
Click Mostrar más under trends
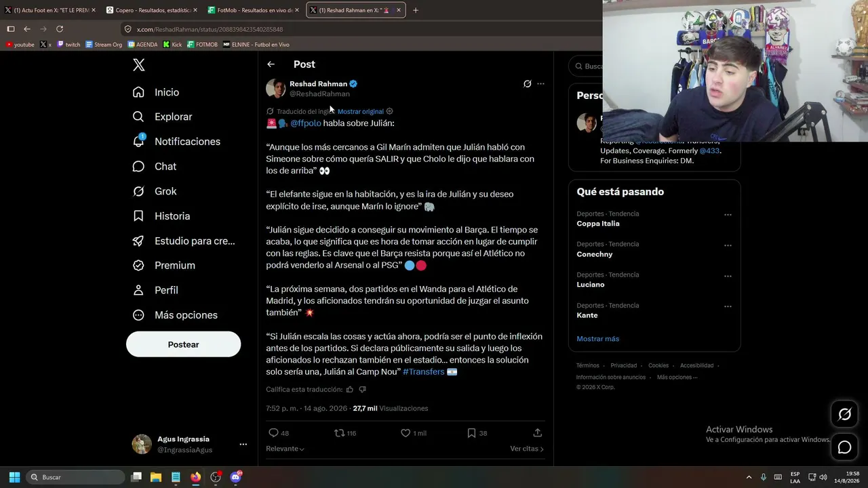597,339
